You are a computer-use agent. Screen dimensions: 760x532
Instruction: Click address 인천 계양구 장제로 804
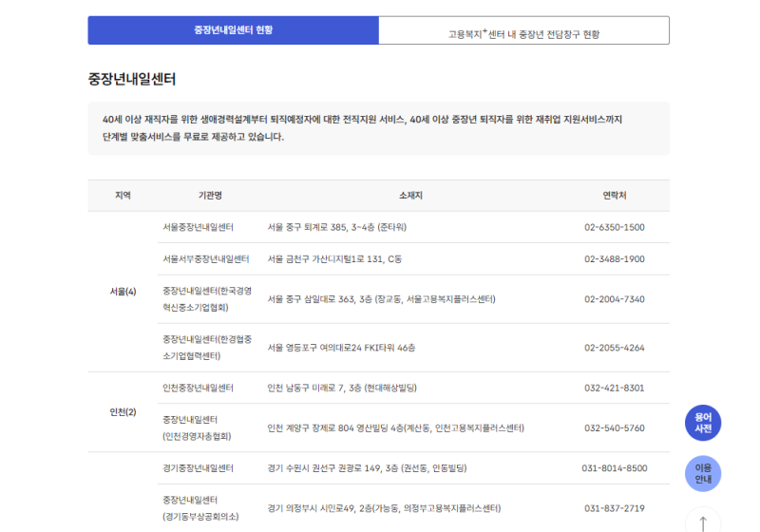click(395, 427)
